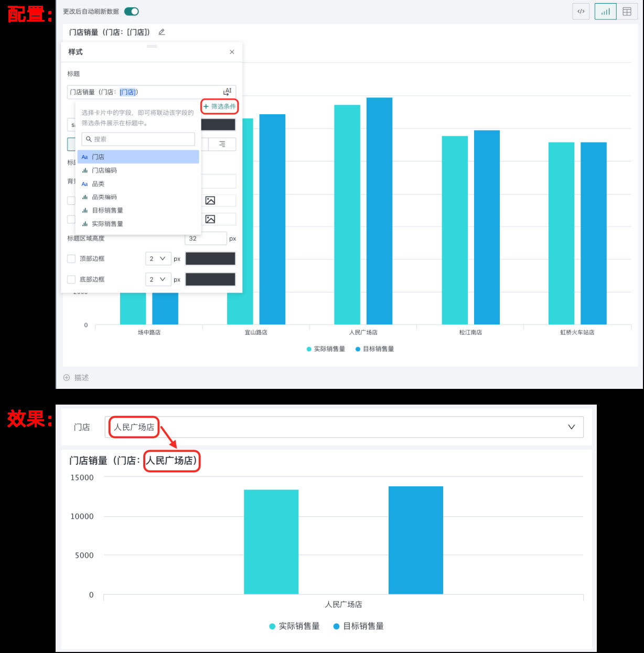Open the 顶部边框 width dropdown
644x653 pixels.
pos(157,259)
